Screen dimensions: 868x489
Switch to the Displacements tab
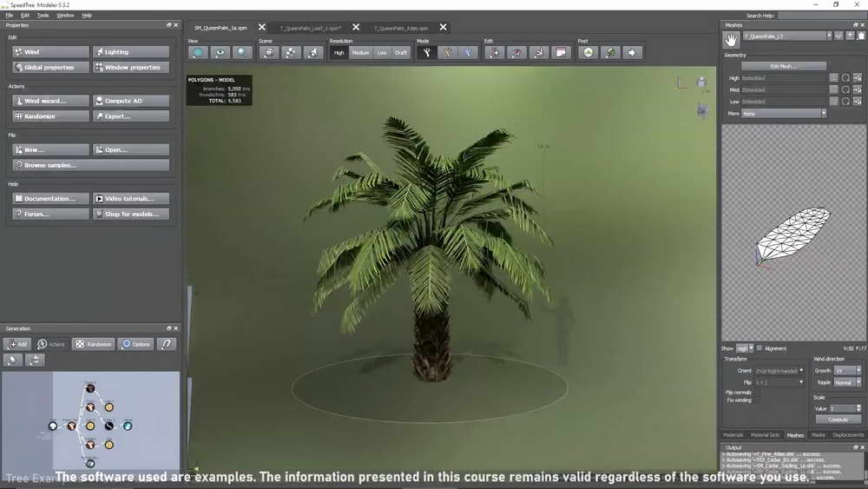847,435
